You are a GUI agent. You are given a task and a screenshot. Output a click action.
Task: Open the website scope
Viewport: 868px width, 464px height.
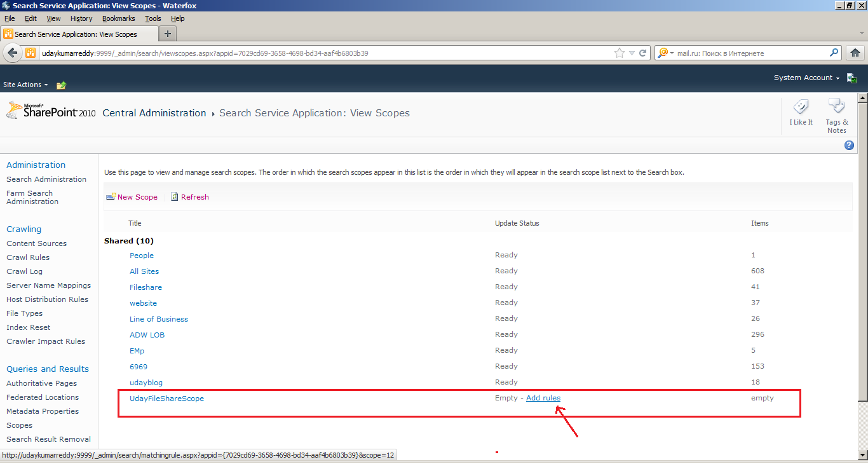[143, 303]
